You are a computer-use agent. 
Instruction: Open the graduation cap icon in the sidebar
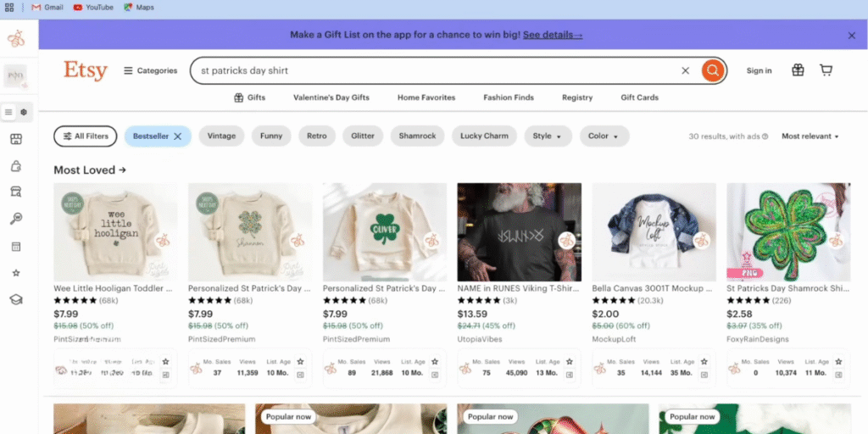point(16,299)
